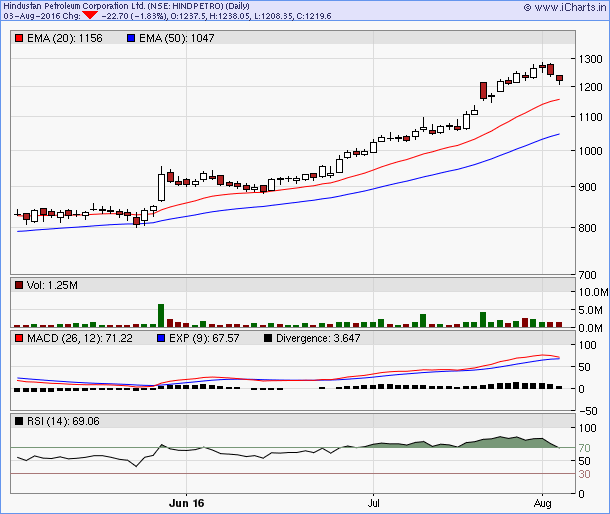Click the 'L:1208.35' low price text
This screenshot has height=514, width=610.
(x=273, y=16)
